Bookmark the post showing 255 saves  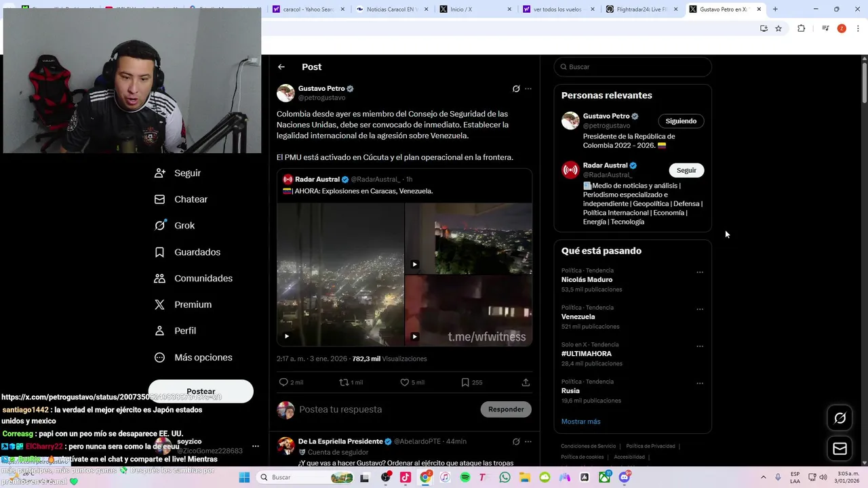tap(465, 382)
